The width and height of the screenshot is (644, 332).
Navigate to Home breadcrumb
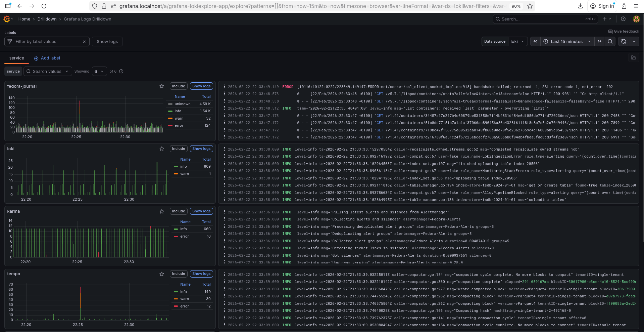coord(24,19)
